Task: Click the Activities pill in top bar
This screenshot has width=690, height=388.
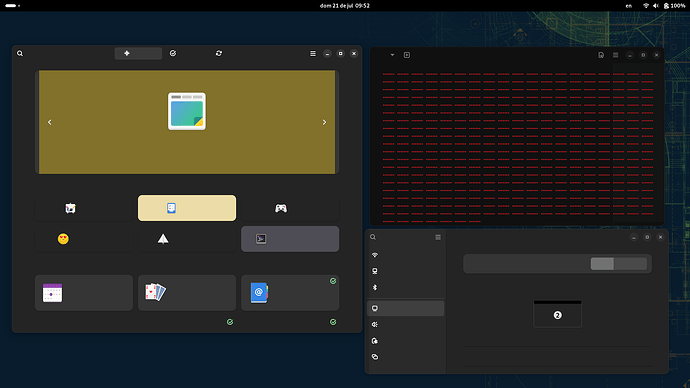Action: point(12,6)
